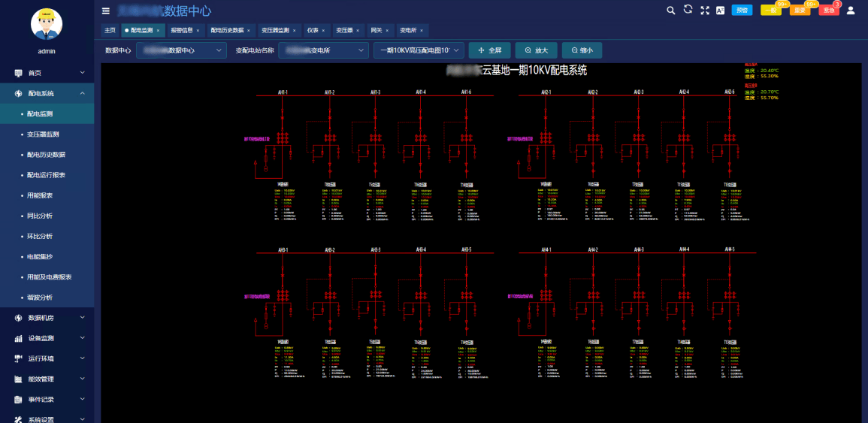Image resolution: width=868 pixels, height=423 pixels.
Task: Click the 设备监测 chart icon
Action: (x=18, y=338)
